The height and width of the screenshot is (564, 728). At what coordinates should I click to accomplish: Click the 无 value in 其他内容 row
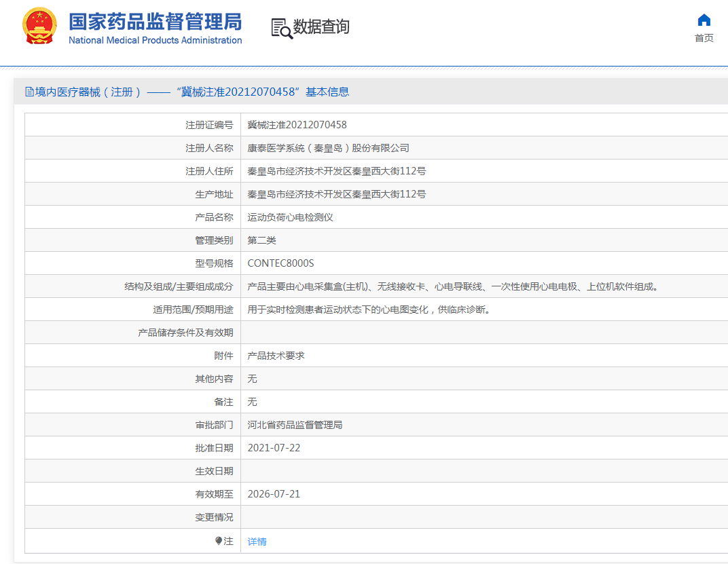point(252,379)
